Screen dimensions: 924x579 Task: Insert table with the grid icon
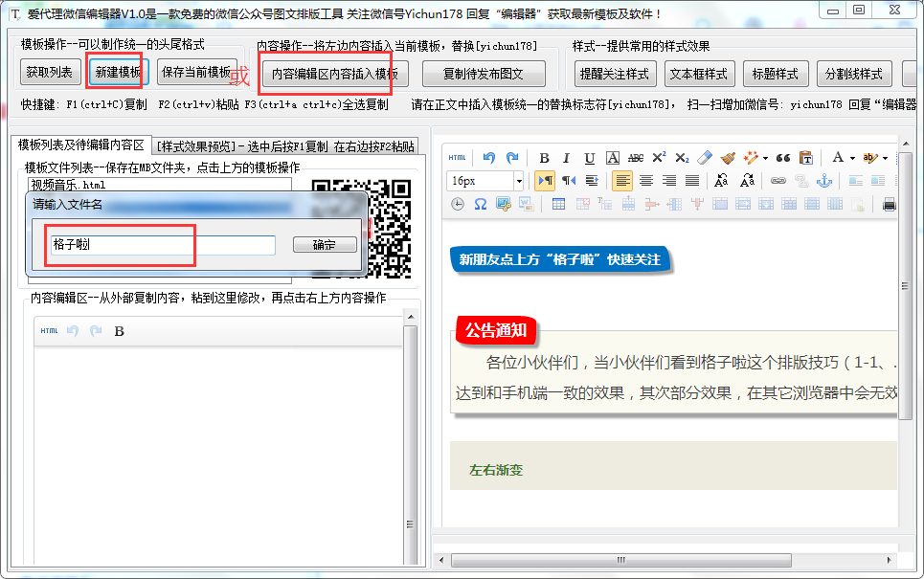pos(558,205)
